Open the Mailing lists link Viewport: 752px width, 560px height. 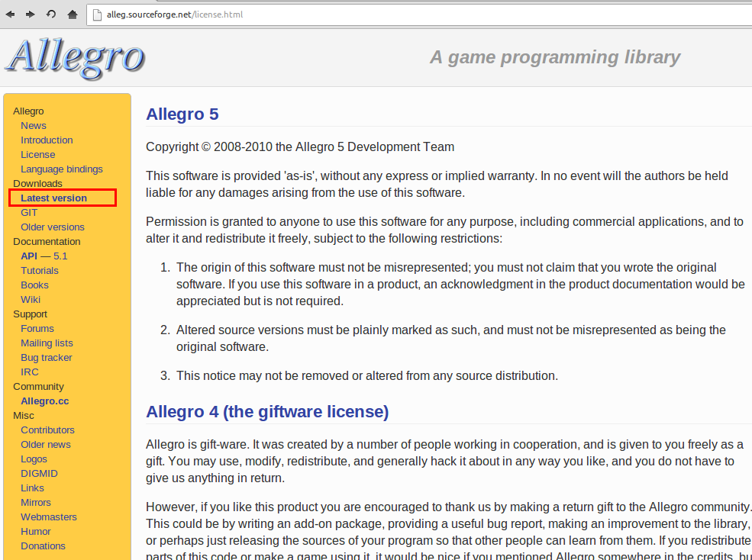pos(47,343)
